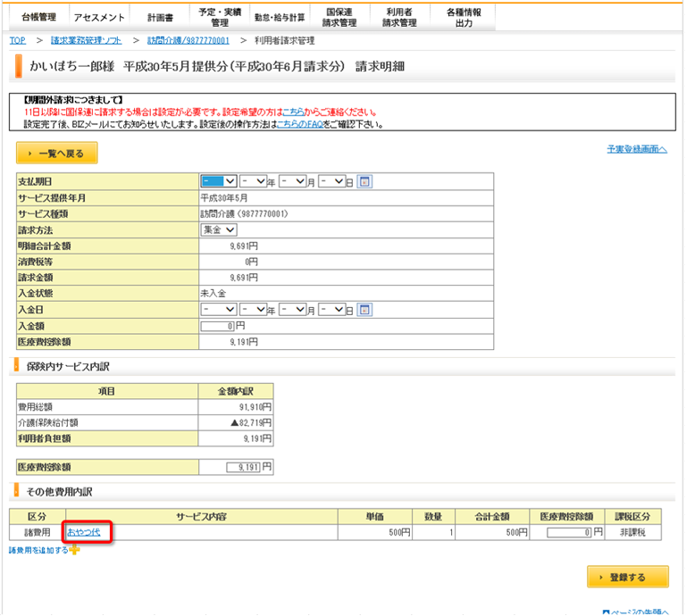
Task: Click 医療費控除額 field in おやつ代 row
Action: pyautogui.click(x=569, y=532)
